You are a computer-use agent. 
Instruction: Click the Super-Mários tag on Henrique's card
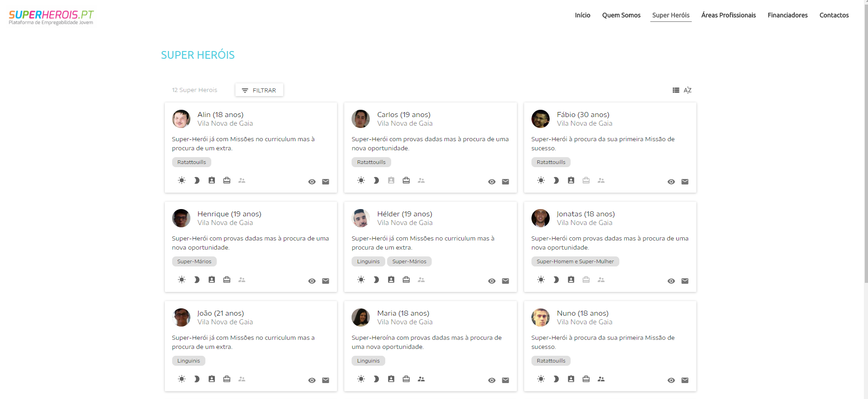coord(194,261)
